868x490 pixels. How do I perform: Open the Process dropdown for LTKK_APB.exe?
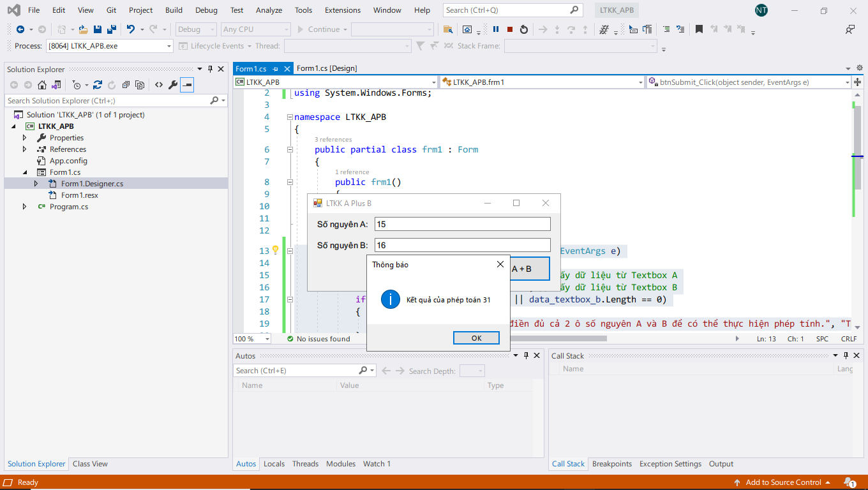tap(168, 46)
